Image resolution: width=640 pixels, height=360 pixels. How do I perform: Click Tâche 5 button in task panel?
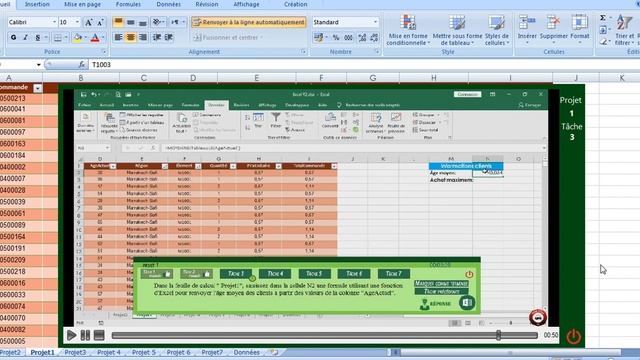click(x=314, y=273)
